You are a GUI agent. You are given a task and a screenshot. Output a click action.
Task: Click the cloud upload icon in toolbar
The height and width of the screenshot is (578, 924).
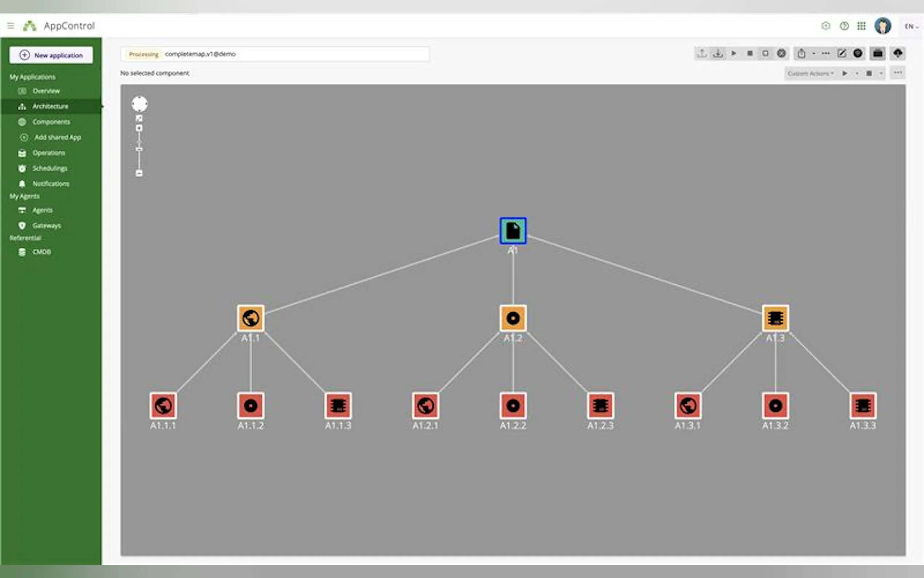pos(898,54)
